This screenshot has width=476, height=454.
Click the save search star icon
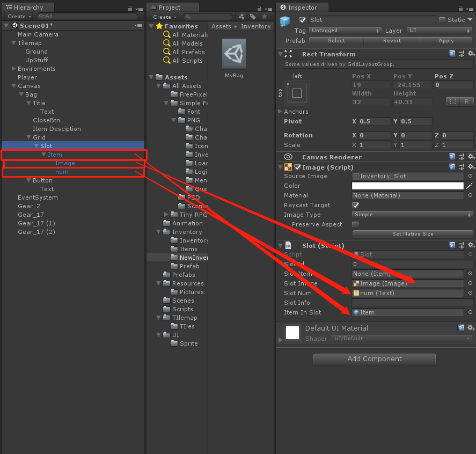pyautogui.click(x=265, y=17)
